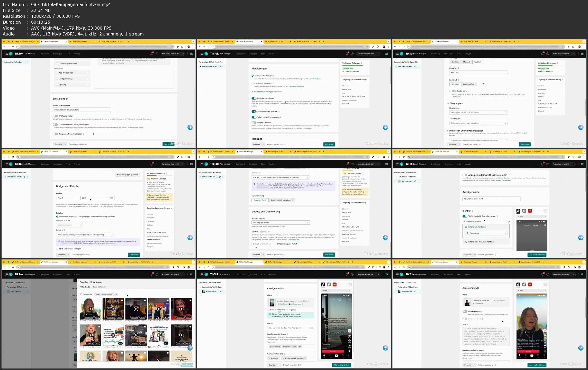Click the Ziel-CPA value input field
This screenshot has width=588, height=370.
[263, 244]
